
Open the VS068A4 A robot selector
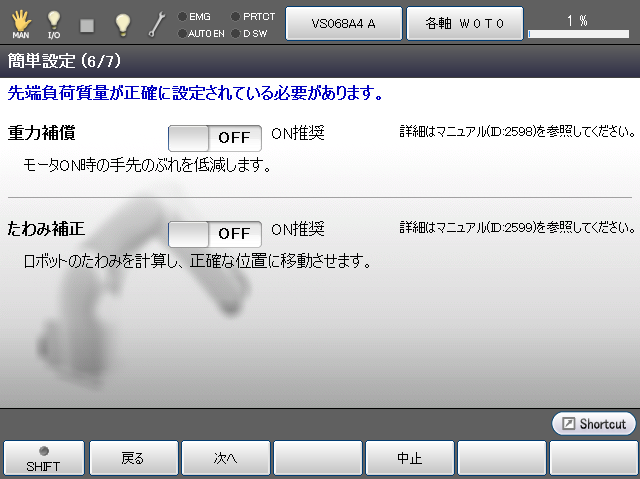343,23
